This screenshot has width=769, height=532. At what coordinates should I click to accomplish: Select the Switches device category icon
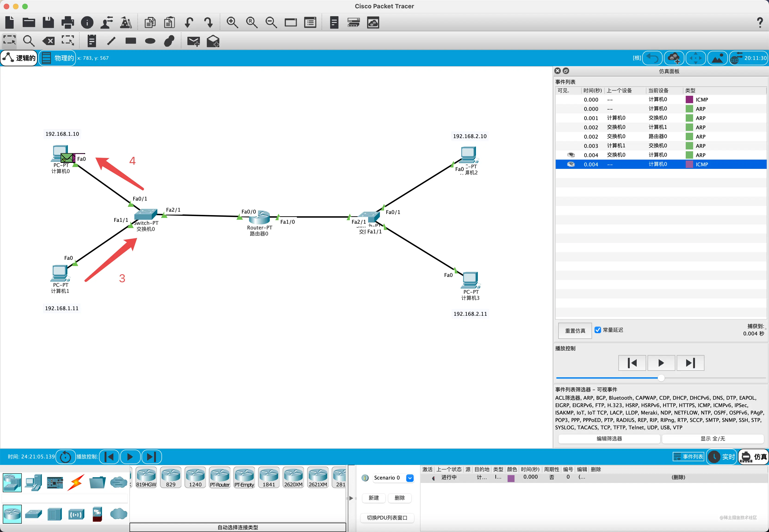tap(33, 514)
